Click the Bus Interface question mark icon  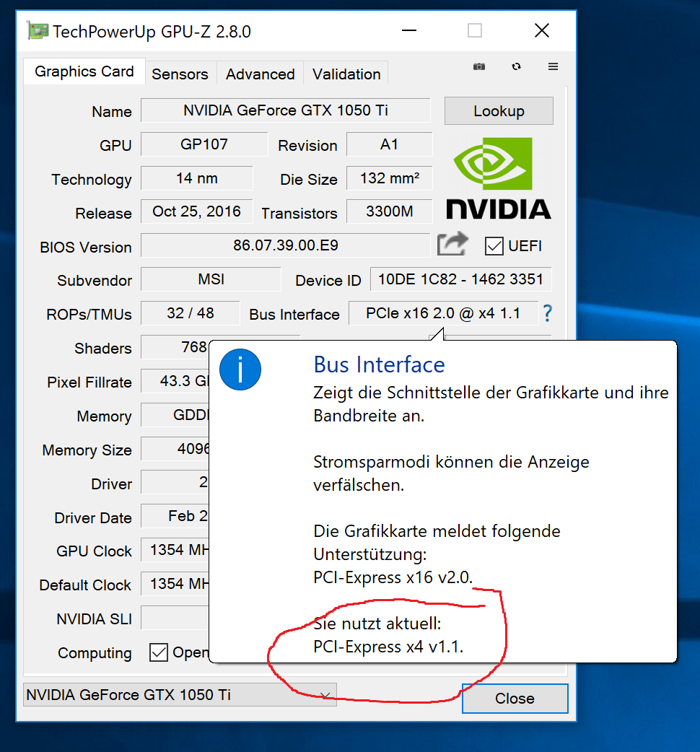(x=548, y=313)
